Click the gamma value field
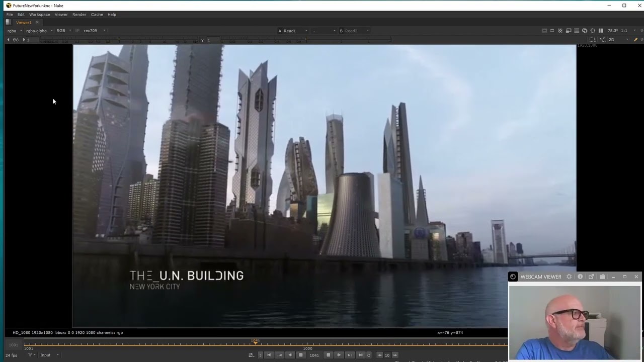The width and height of the screenshot is (644, 362). (213, 40)
